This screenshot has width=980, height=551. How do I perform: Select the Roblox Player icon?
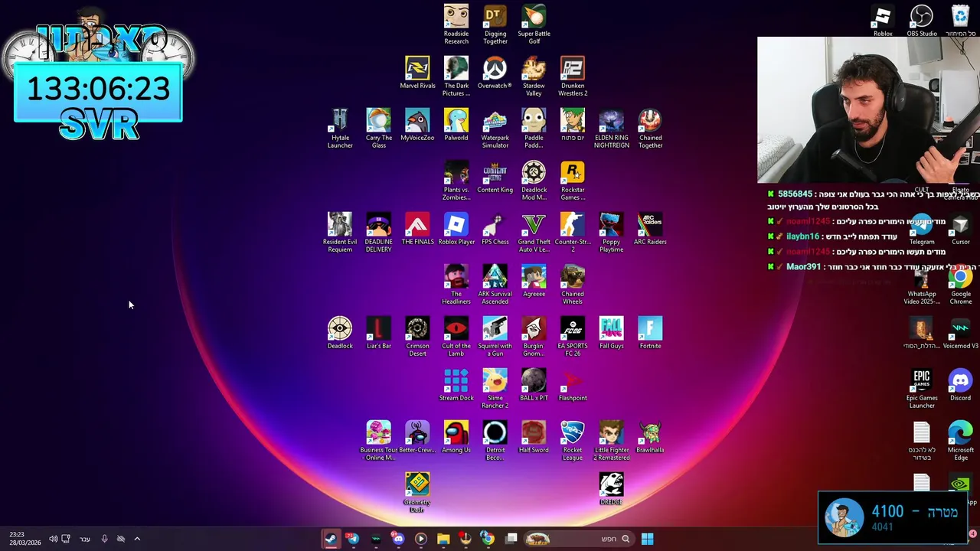point(456,229)
